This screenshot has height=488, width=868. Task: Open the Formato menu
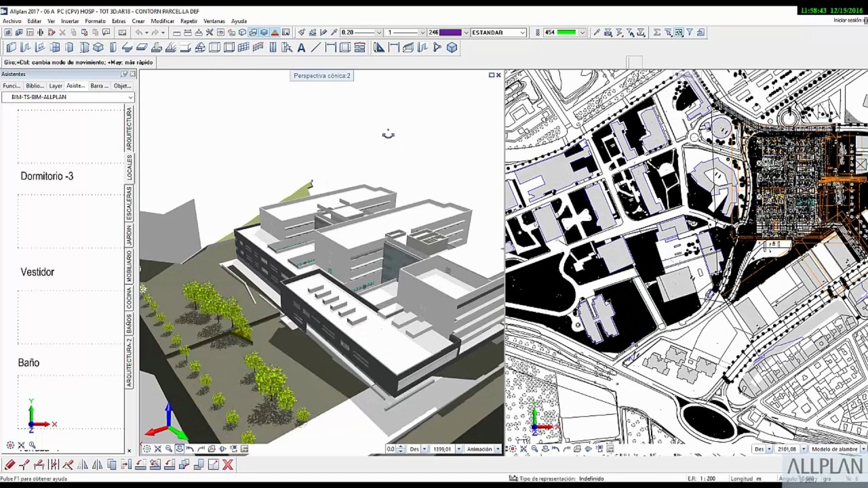(95, 21)
